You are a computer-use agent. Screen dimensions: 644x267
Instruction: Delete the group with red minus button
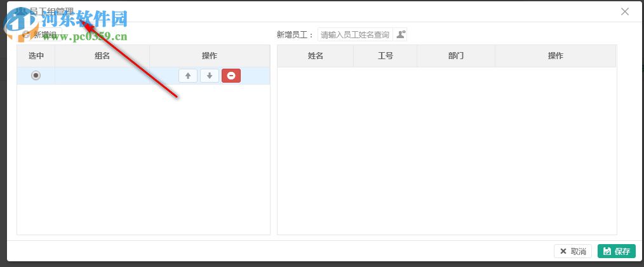pyautogui.click(x=231, y=76)
